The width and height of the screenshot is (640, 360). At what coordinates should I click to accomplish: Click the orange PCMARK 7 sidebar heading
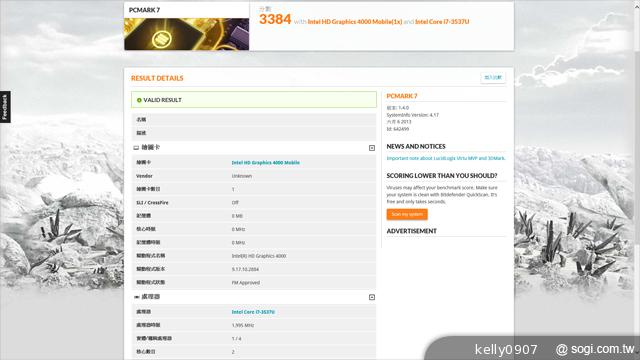click(x=402, y=96)
